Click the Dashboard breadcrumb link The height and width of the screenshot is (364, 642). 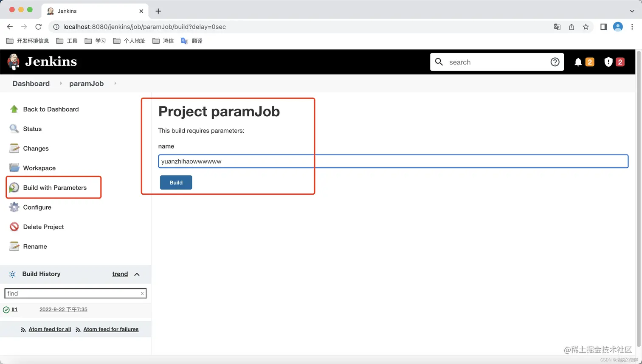point(31,84)
